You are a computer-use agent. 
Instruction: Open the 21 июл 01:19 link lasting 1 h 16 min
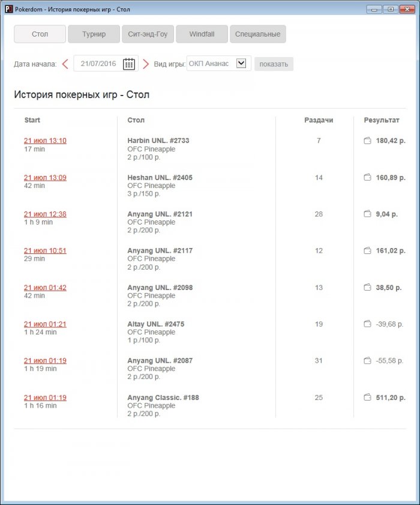45,398
